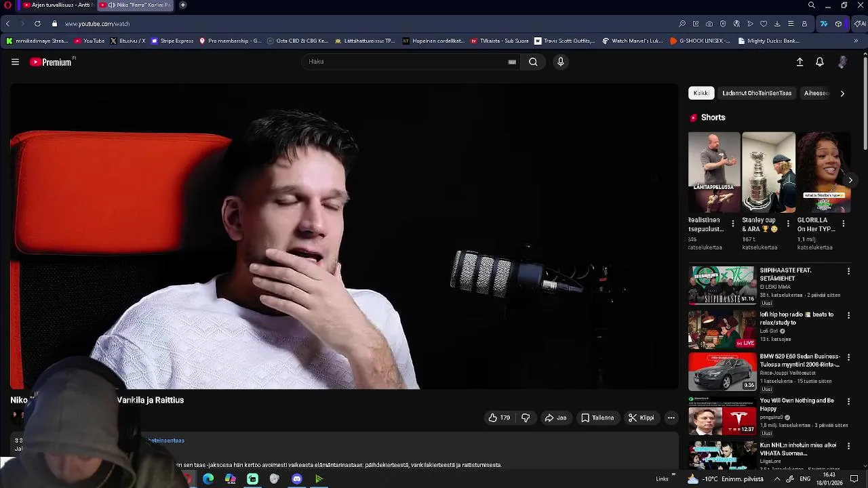Screen dimensions: 868x488
Task: Open the upload/create icon in YouTube header
Action: pyautogui.click(x=800, y=62)
